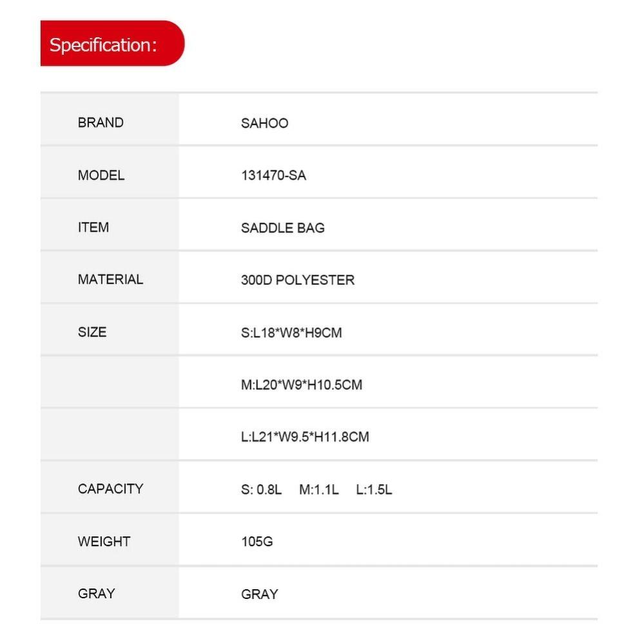Select the ITEM row label
644x644 pixels.
click(x=93, y=228)
